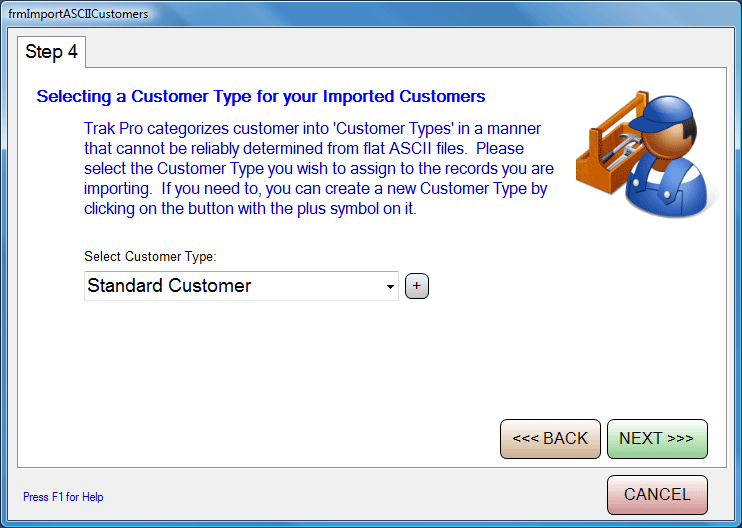This screenshot has width=742, height=528.
Task: Open the Select Customer Type dropdown arrow
Action: [x=390, y=286]
